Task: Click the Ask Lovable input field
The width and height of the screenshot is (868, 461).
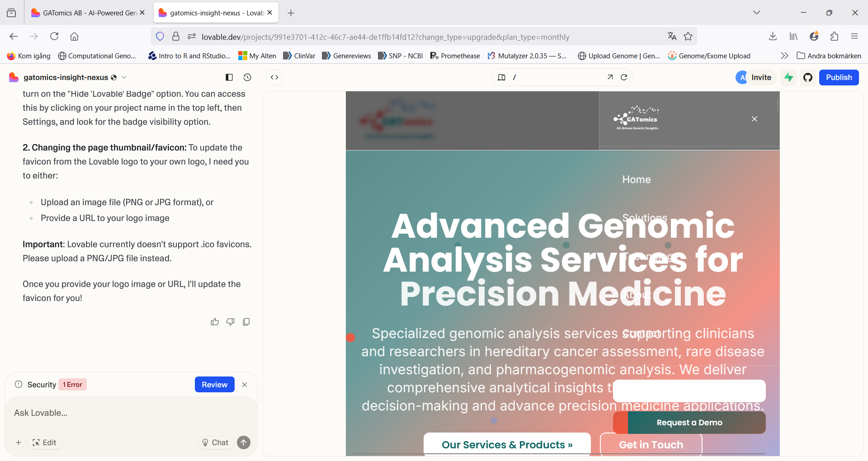Action: click(131, 413)
